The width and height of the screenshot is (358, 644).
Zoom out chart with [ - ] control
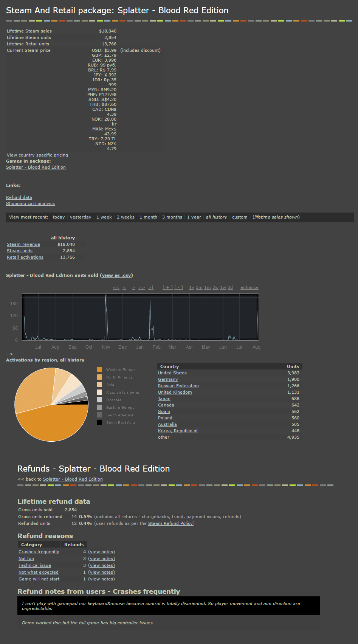[178, 287]
